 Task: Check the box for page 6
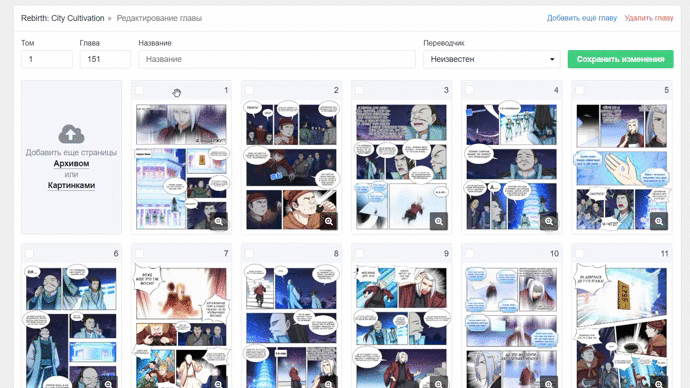(29, 253)
